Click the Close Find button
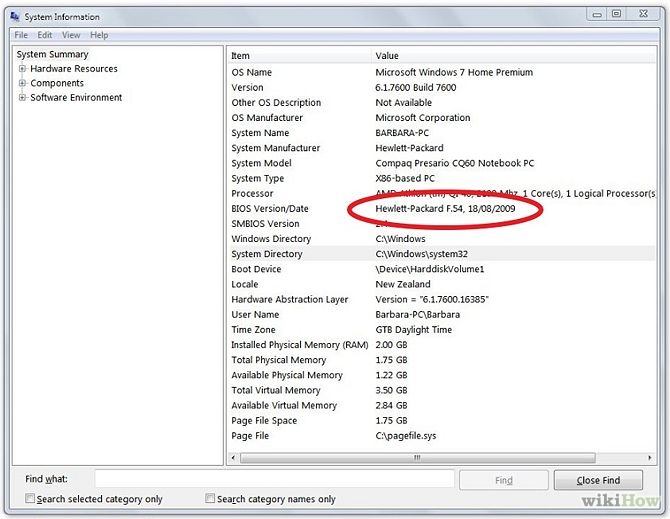 click(x=598, y=480)
